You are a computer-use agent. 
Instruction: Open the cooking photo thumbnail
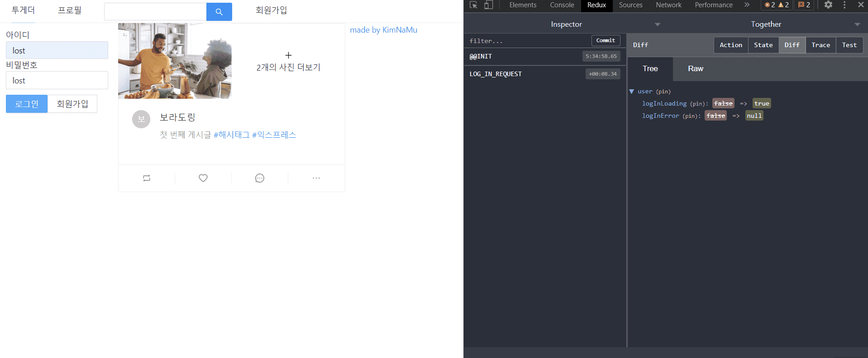tap(175, 61)
